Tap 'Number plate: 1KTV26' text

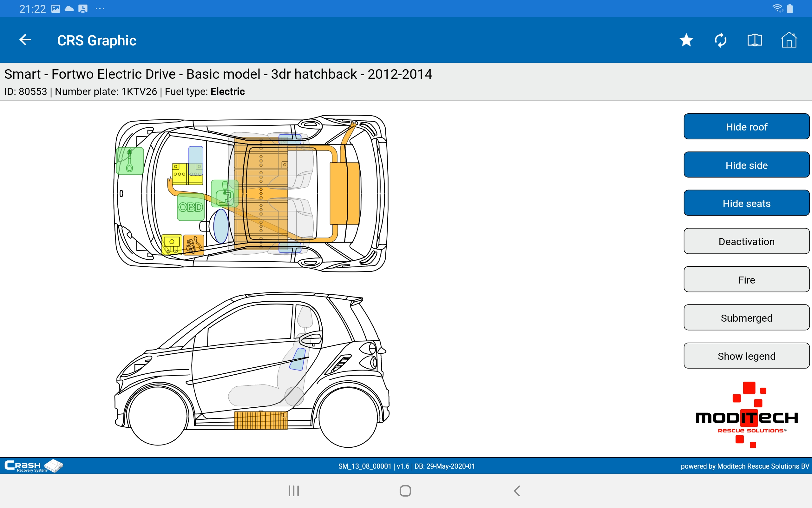click(106, 91)
